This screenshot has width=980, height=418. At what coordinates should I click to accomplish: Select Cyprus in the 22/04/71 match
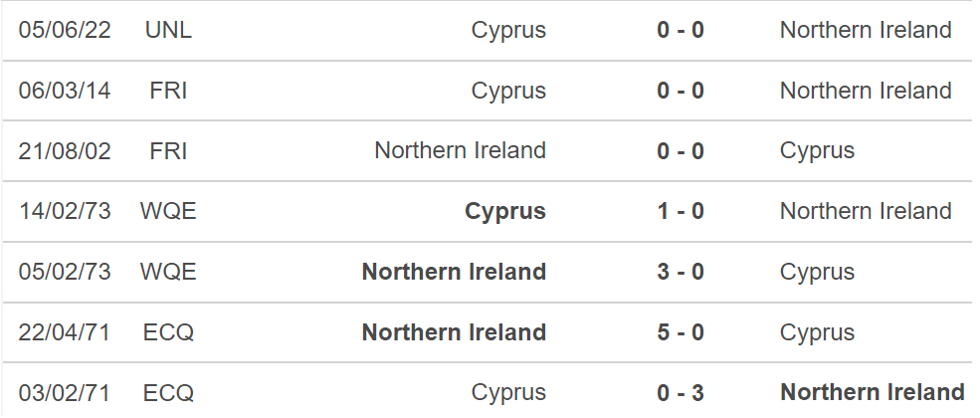pyautogui.click(x=817, y=333)
